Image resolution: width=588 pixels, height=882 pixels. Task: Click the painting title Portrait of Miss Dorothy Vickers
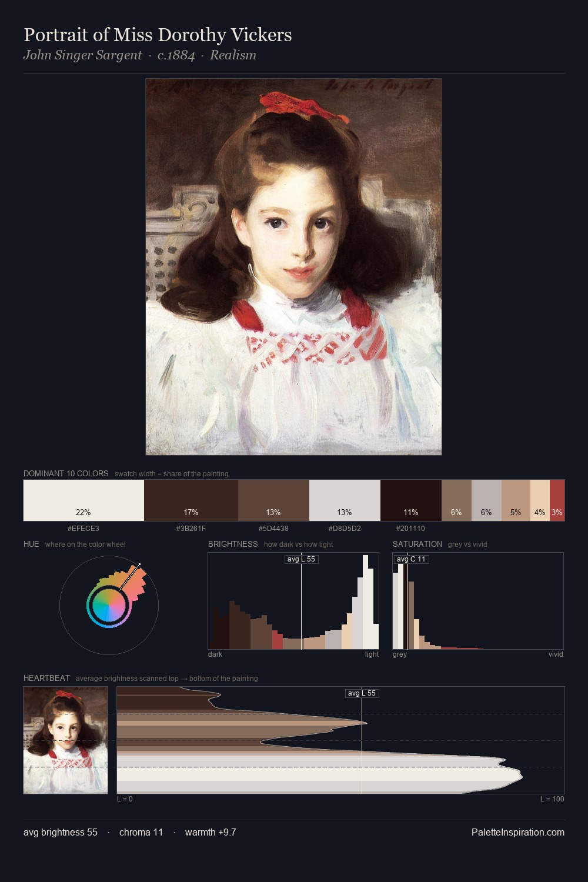(x=158, y=35)
